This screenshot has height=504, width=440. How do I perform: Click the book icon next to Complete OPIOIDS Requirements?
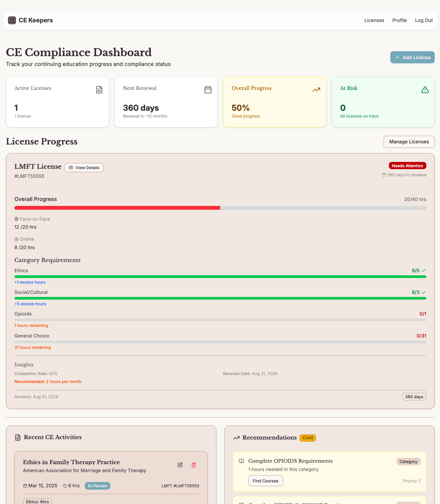pyautogui.click(x=241, y=461)
